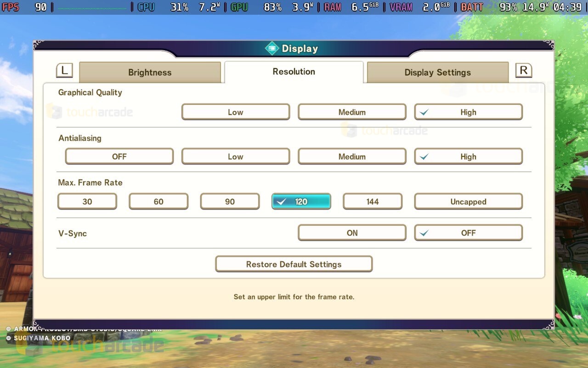
Task: Click the L shoulder button icon
Action: point(64,70)
